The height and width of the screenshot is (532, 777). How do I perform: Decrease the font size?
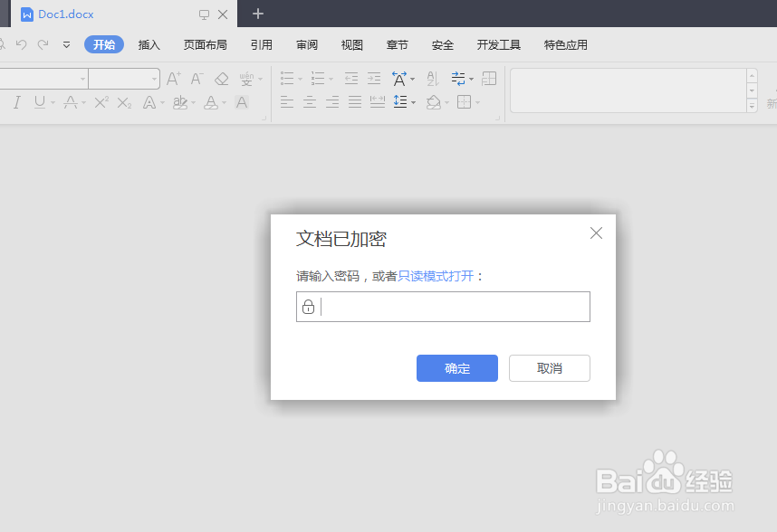pos(196,79)
